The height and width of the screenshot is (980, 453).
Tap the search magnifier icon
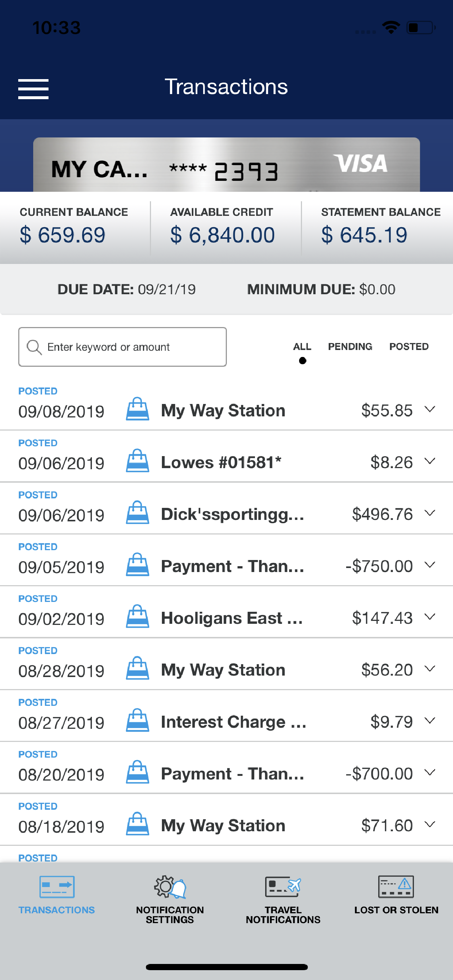pyautogui.click(x=34, y=347)
